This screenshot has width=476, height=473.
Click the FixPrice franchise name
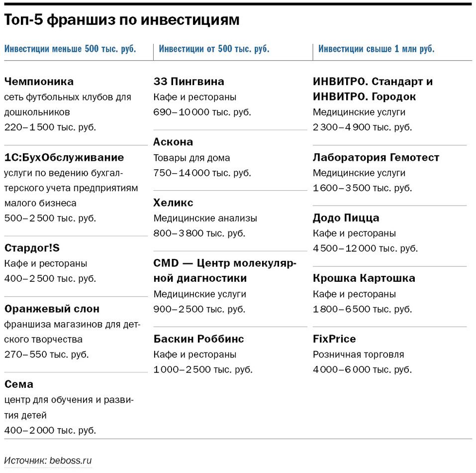tap(334, 339)
